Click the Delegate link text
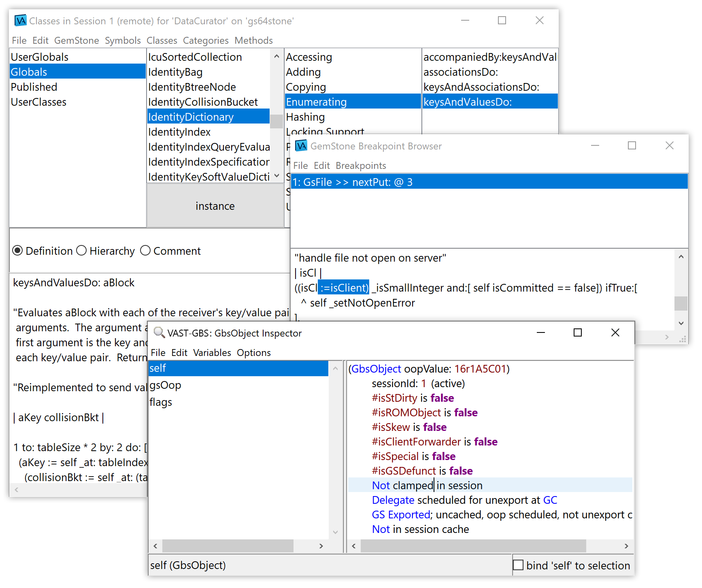Image resolution: width=702 pixels, height=588 pixels. coord(393,500)
